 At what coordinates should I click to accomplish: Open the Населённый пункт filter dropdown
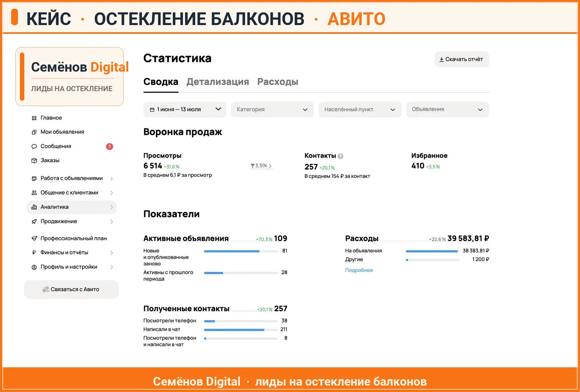click(360, 109)
